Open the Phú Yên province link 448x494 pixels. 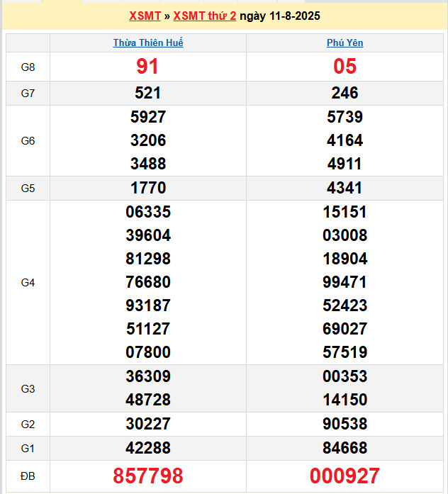coord(345,43)
